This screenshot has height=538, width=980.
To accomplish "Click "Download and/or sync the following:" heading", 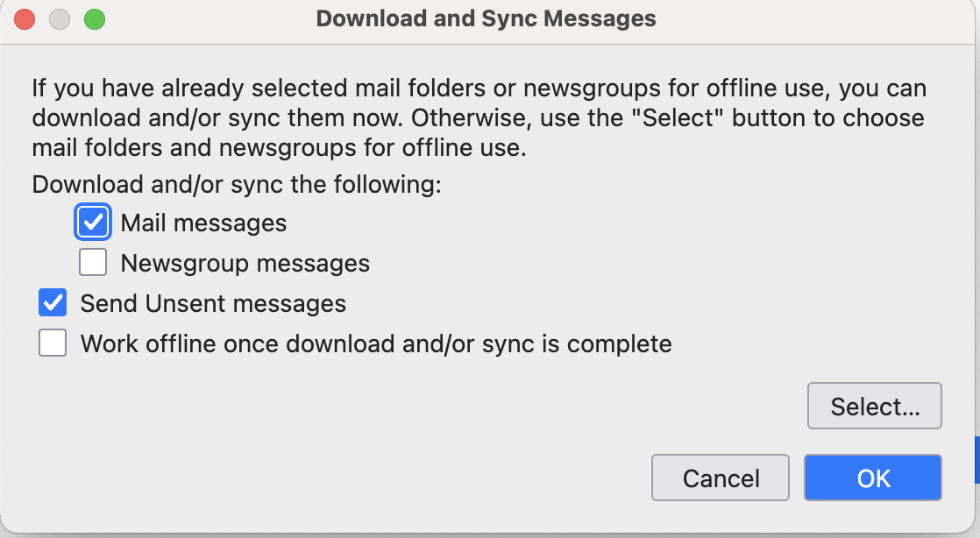I will [237, 185].
